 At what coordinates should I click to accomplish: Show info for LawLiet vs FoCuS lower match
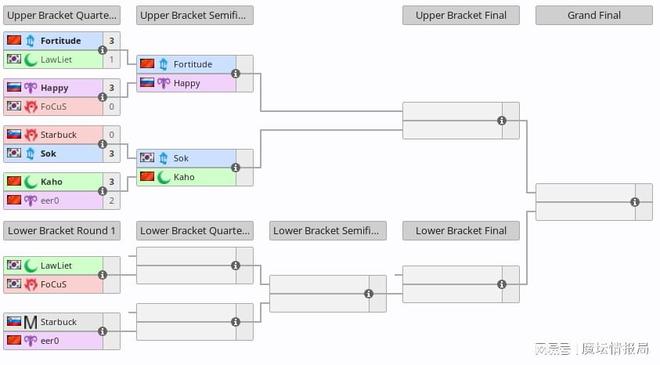coord(102,275)
